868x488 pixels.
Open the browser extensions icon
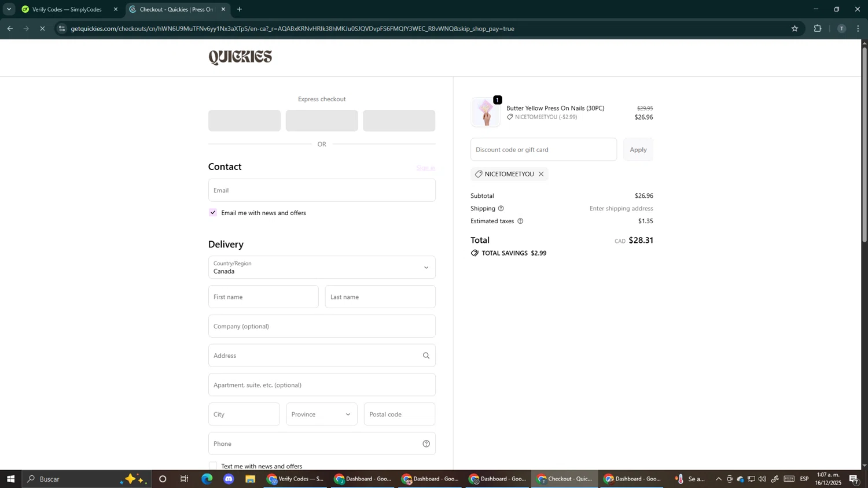pos(818,28)
